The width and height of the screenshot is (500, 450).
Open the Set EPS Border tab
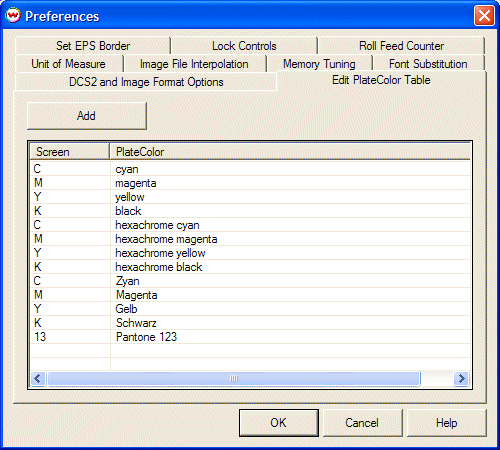pos(93,46)
